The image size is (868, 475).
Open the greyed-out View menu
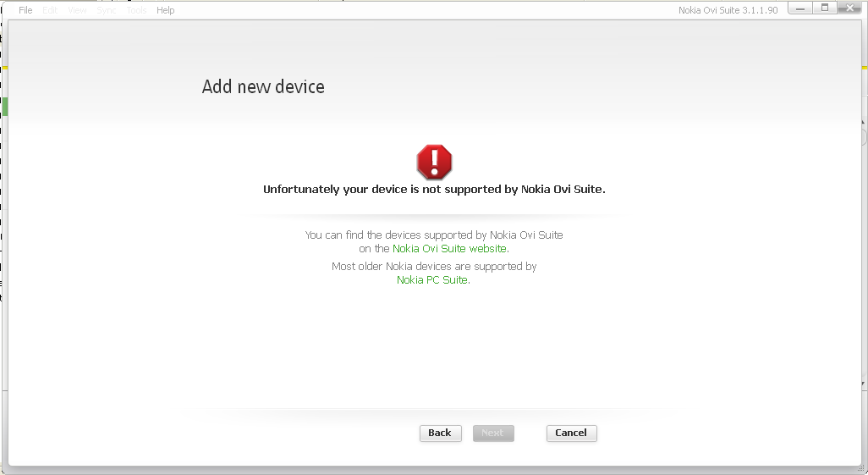click(x=77, y=10)
